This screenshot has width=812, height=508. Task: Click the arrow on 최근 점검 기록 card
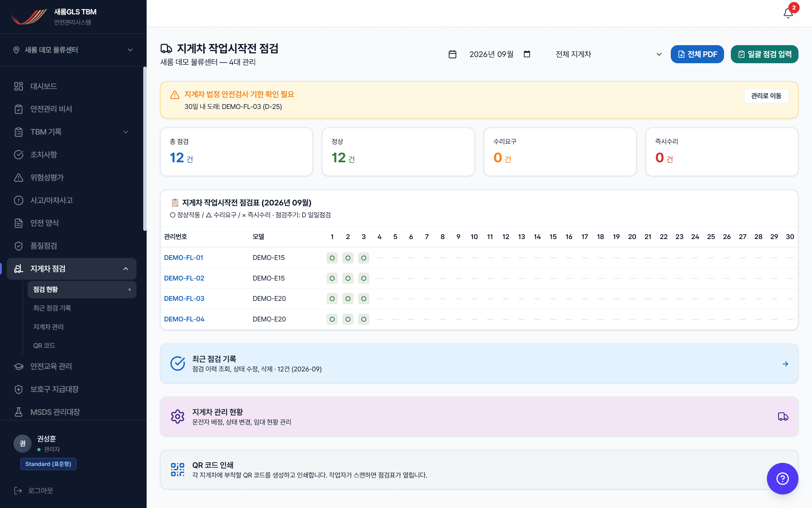(x=785, y=364)
